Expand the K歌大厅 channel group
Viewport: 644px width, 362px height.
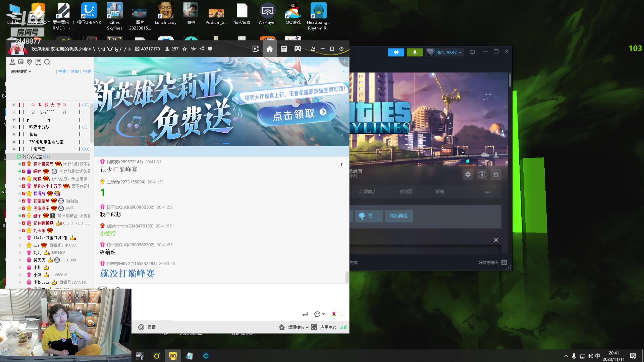pyautogui.click(x=14, y=105)
